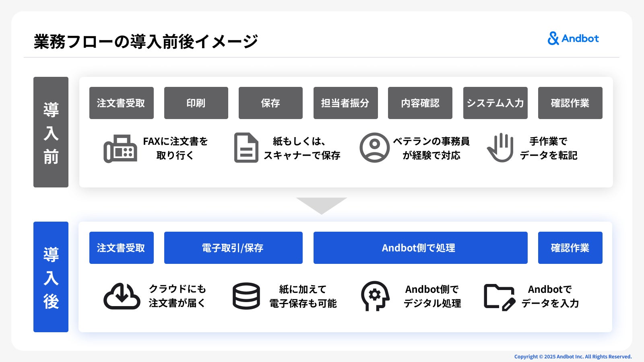Click the Andbot logo

tap(573, 39)
